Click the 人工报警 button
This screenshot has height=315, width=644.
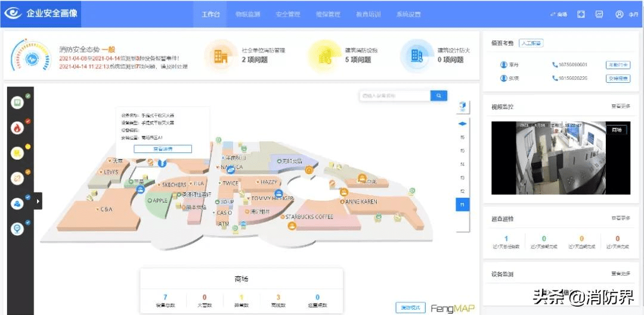point(531,43)
